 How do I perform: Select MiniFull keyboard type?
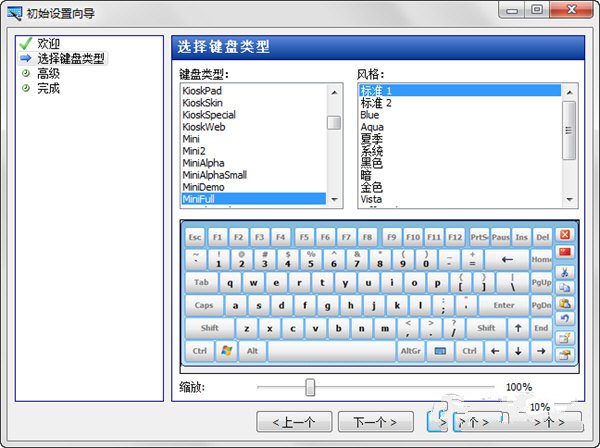click(254, 199)
